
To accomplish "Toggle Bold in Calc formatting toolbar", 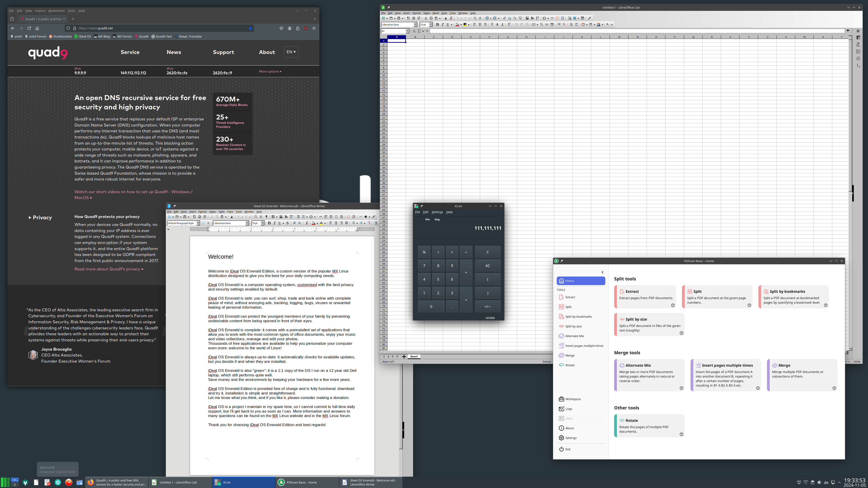I will pos(438,25).
